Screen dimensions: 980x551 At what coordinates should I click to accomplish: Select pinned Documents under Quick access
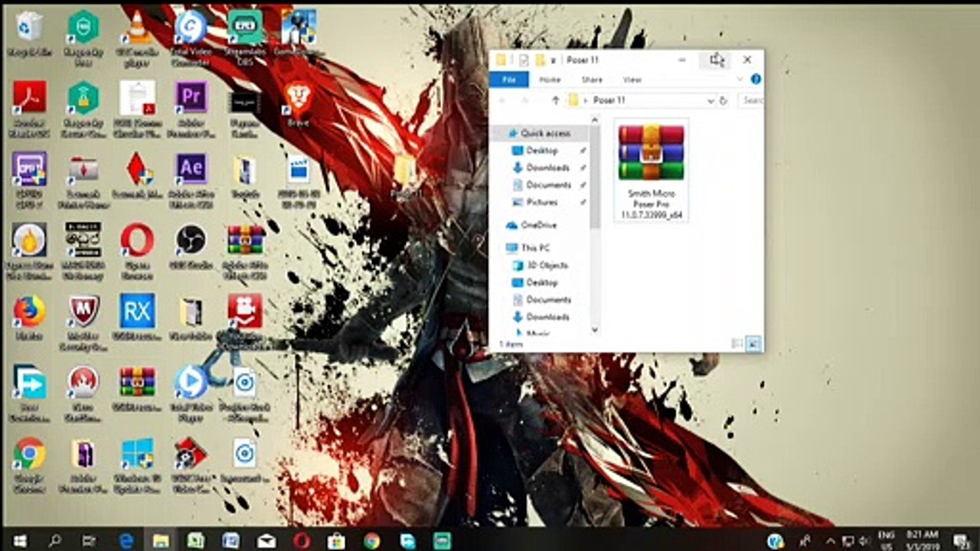click(x=548, y=185)
